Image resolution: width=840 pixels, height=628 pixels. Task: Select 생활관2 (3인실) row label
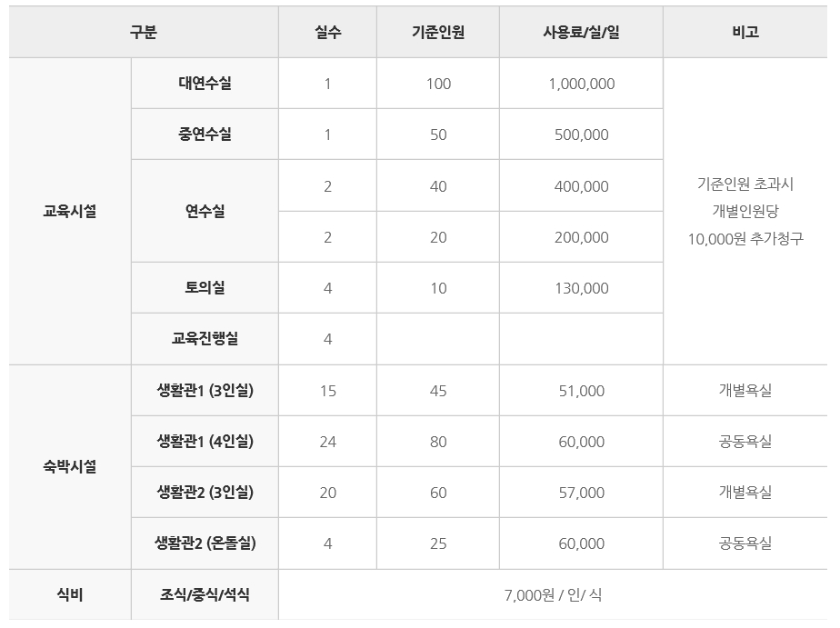(205, 492)
